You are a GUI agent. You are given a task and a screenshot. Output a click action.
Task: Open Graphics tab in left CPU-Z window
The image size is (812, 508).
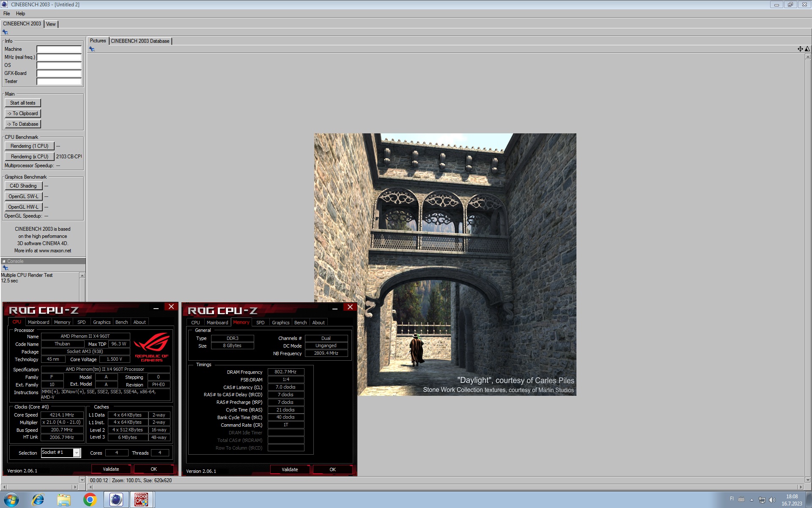click(102, 322)
